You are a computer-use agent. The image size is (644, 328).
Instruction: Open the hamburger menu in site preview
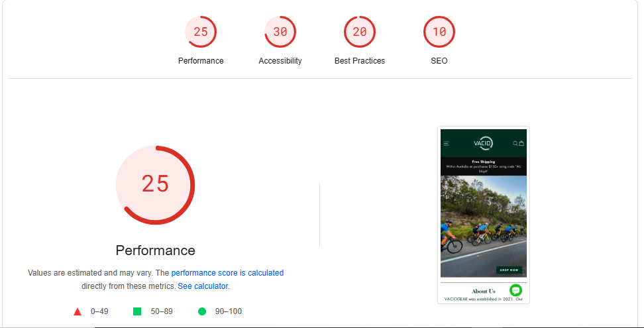pyautogui.click(x=447, y=143)
